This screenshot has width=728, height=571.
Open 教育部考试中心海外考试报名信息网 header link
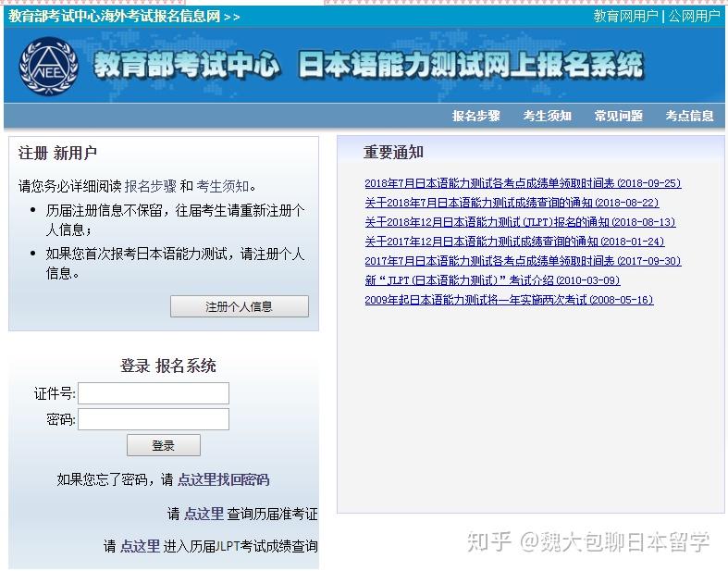(114, 17)
